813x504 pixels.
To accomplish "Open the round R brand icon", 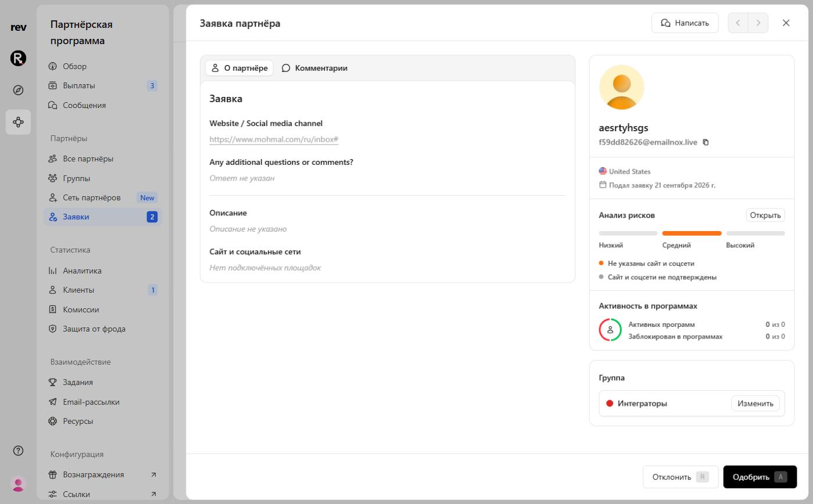I will (18, 58).
